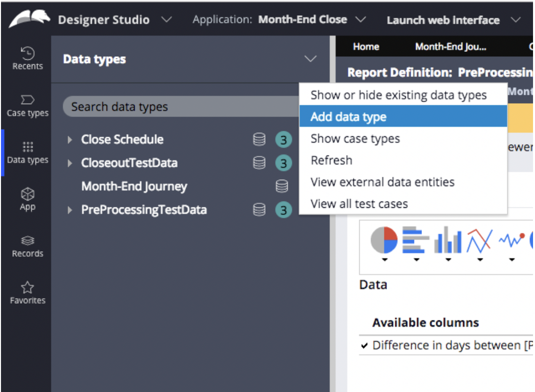
Task: Open line chart options arrow
Action: pyautogui.click(x=480, y=260)
